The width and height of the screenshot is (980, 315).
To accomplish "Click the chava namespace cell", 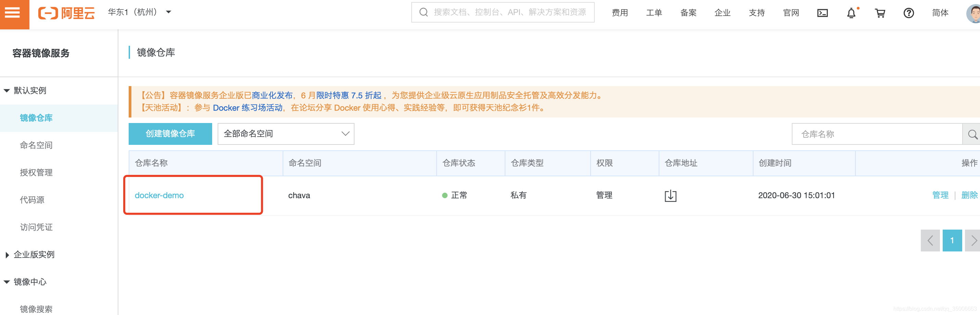I will coord(299,195).
